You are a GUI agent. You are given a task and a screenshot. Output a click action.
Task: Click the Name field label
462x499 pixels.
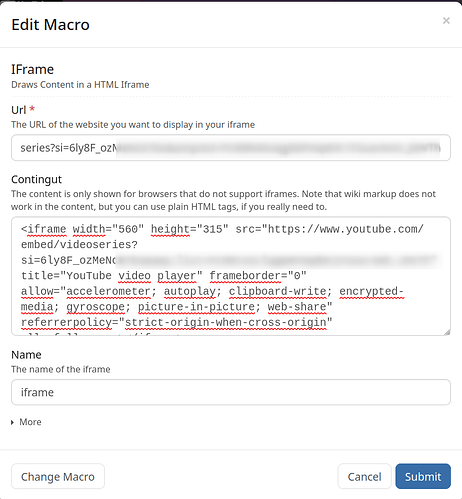(x=26, y=355)
